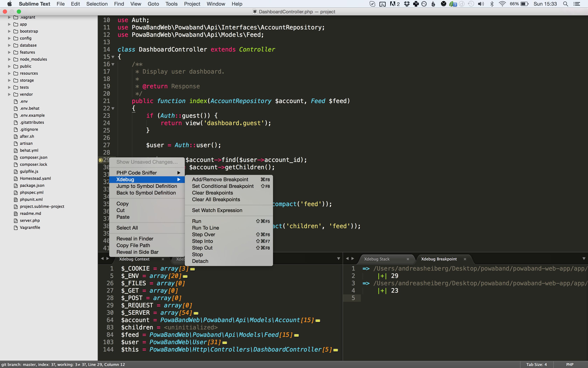
Task: Click the checkmark circle menu bar icon
Action: click(372, 4)
